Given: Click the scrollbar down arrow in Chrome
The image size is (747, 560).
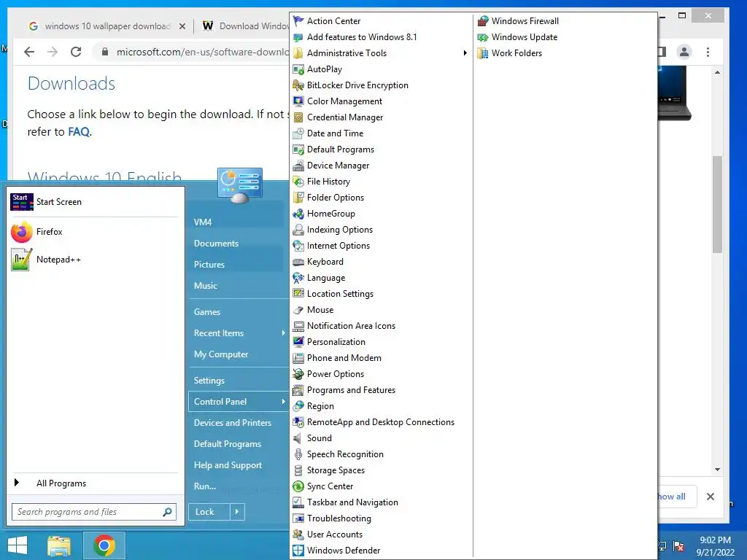Looking at the screenshot, I should pyautogui.click(x=718, y=470).
